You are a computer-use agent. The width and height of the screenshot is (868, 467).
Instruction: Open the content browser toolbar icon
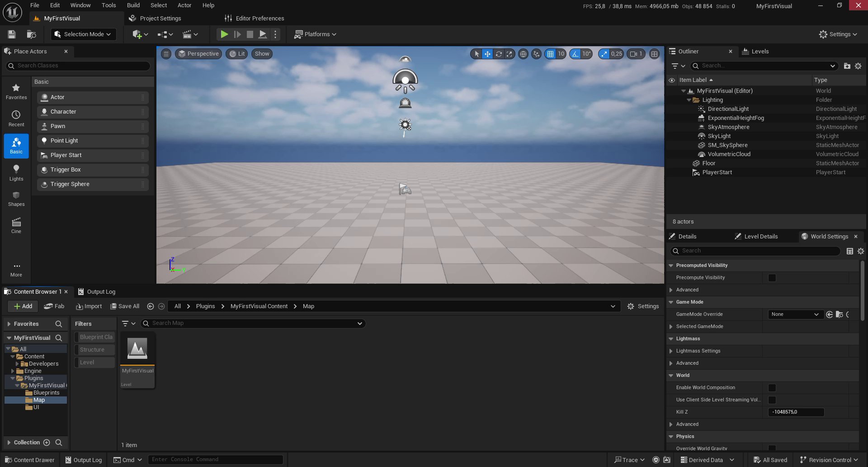[x=31, y=34]
